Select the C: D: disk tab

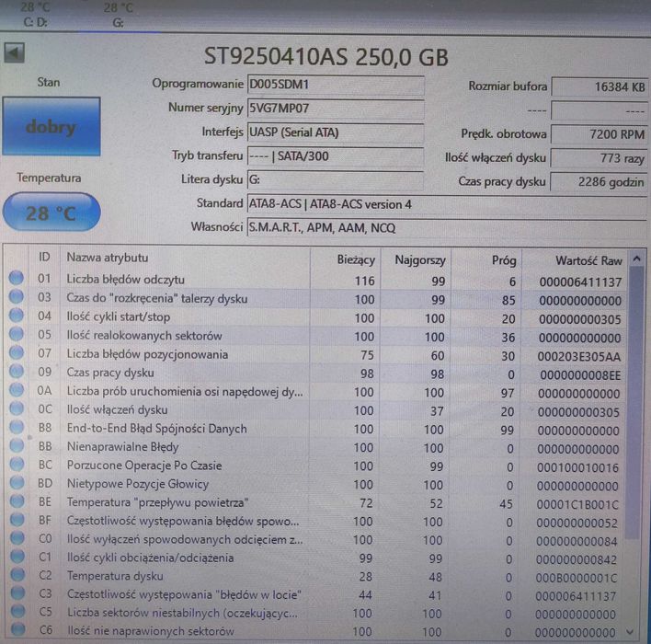pos(35,15)
